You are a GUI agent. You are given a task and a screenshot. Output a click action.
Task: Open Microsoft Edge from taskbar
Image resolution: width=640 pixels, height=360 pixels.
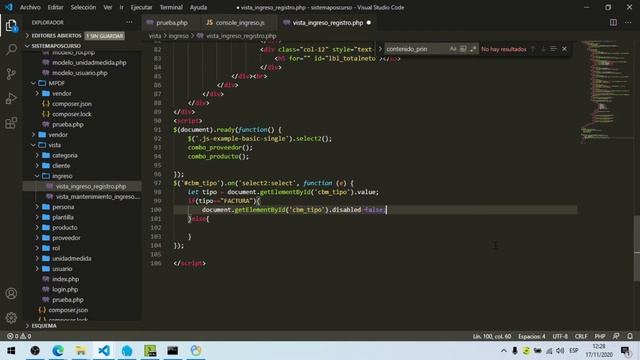tap(58, 351)
